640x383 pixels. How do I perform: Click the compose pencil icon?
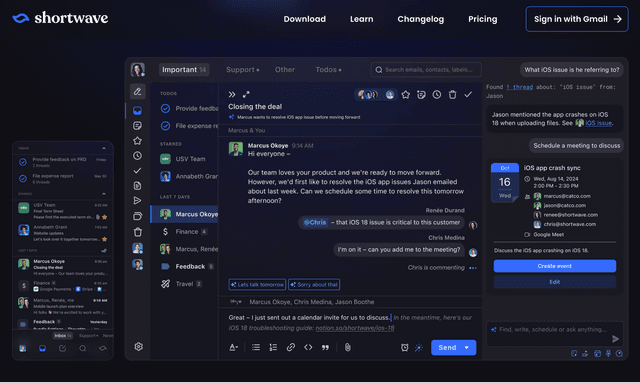coord(138,91)
